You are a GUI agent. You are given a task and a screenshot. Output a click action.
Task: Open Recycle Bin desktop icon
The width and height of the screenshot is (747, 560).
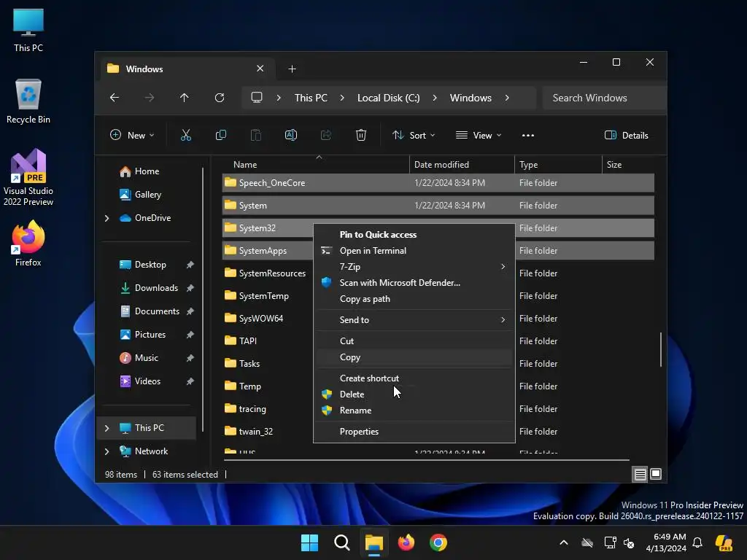28,101
